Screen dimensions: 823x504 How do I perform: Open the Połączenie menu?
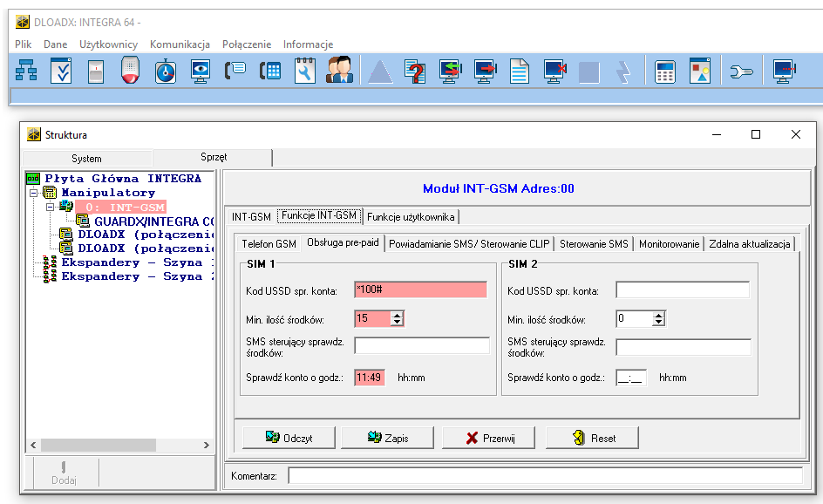[x=247, y=44]
